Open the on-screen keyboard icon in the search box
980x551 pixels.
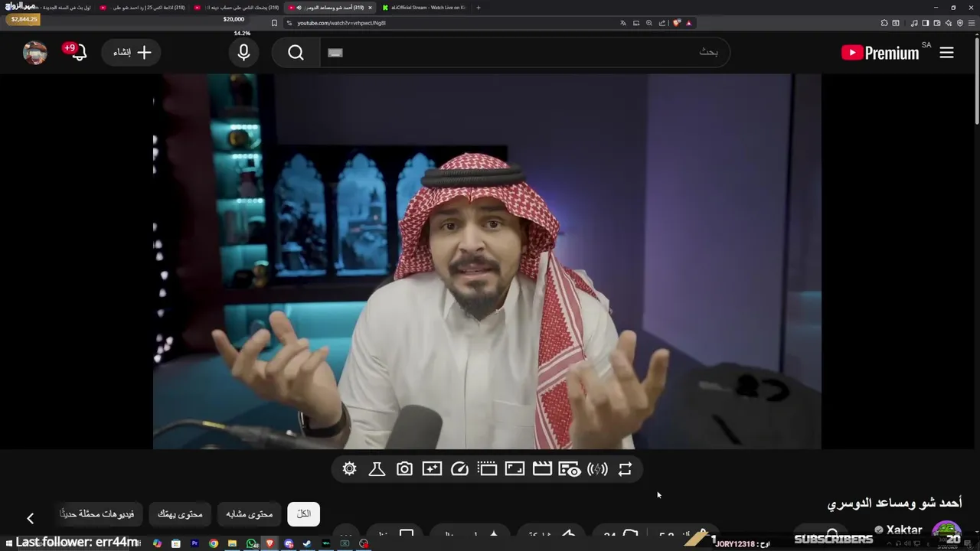click(x=335, y=52)
